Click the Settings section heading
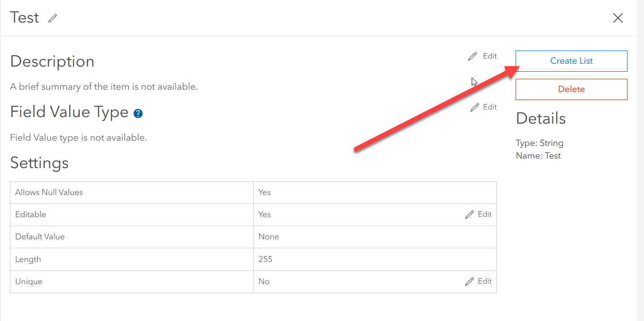644x321 pixels. 40,163
